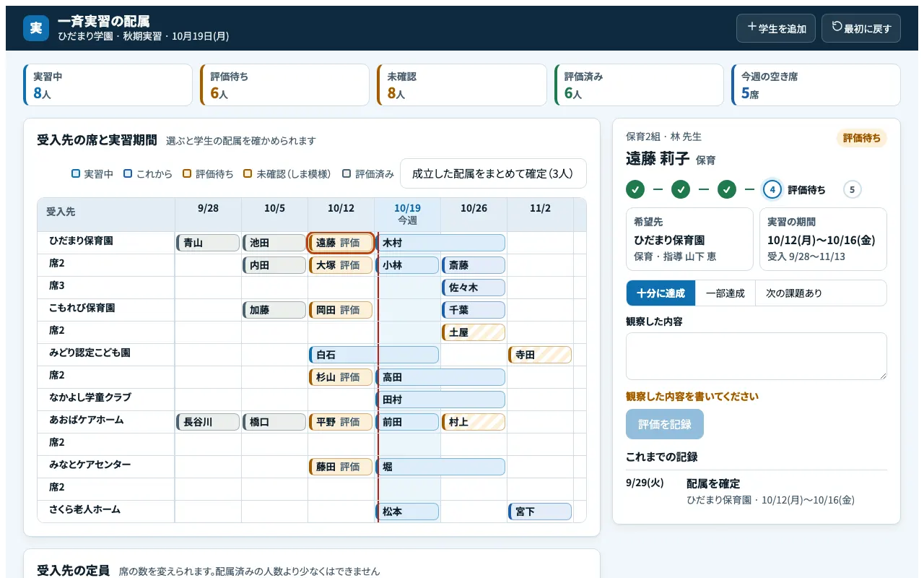
Task: Open 村上's striped placement bar
Action: pyautogui.click(x=474, y=422)
